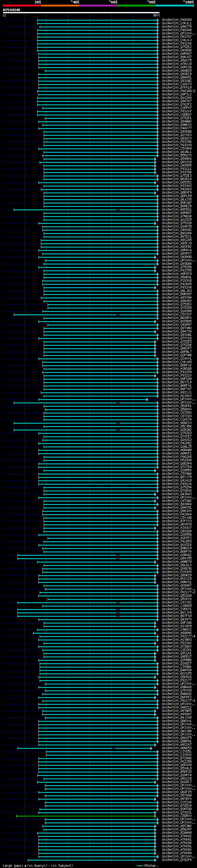The image size is (197, 868).
Task: Select hit UniRef100_C1KG74
Action: 177,419
